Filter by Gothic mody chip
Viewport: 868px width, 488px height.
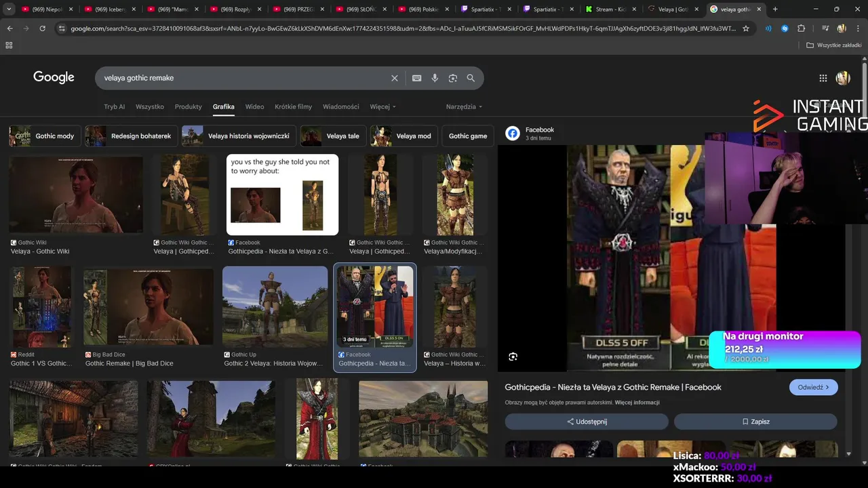pyautogui.click(x=45, y=136)
